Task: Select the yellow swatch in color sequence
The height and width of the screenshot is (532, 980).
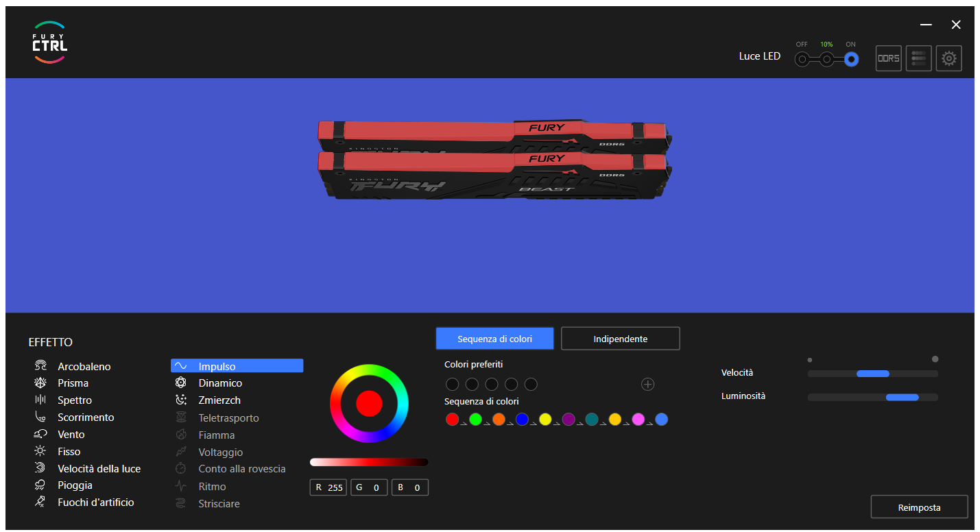Action: click(545, 419)
